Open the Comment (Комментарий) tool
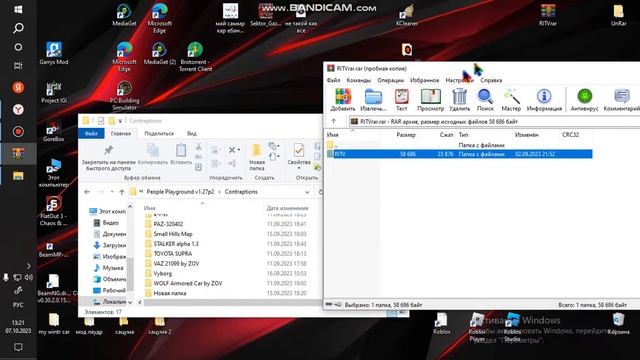The width and height of the screenshot is (640, 360). (x=622, y=100)
